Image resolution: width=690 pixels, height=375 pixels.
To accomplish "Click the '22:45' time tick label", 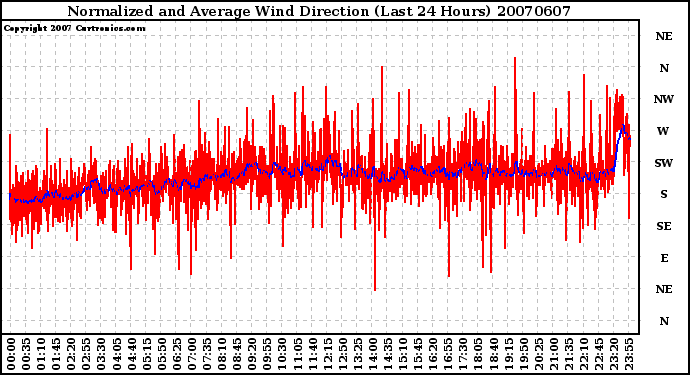I will point(598,354).
